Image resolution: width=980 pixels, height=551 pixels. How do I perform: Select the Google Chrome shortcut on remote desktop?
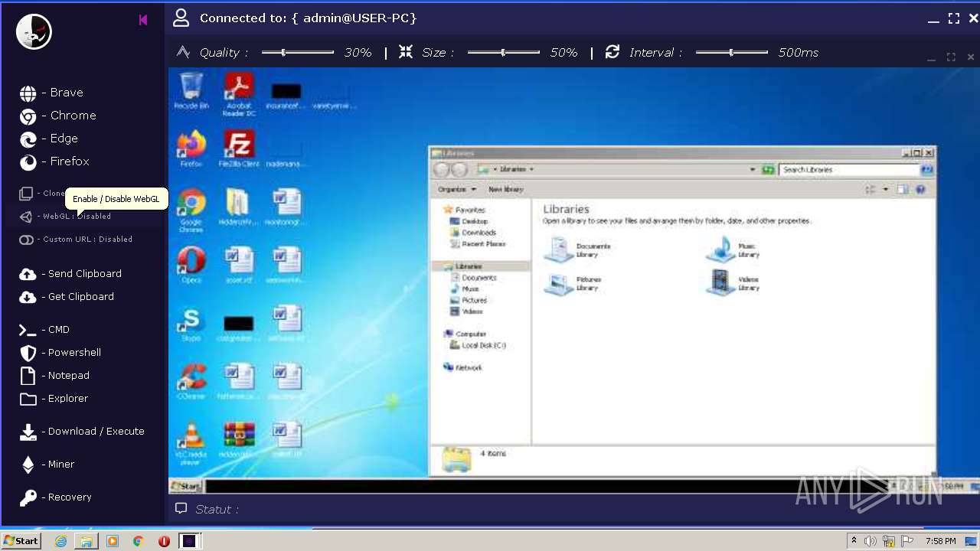point(191,210)
